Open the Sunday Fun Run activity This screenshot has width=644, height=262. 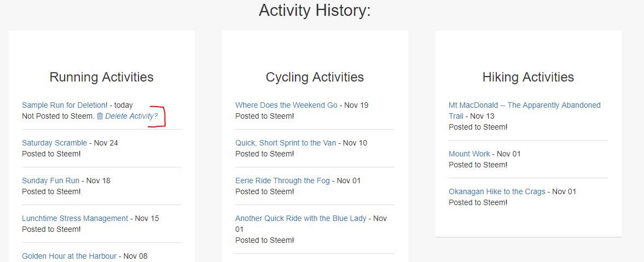(x=50, y=181)
